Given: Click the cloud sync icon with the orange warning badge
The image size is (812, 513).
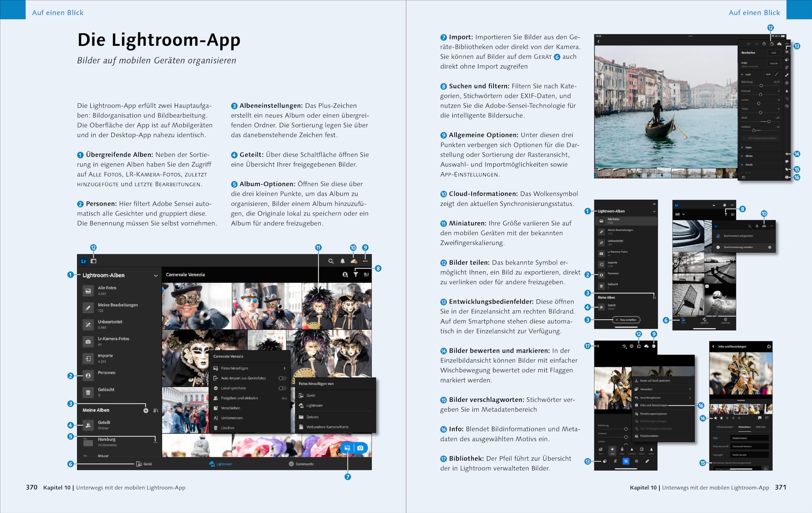Looking at the screenshot, I should click(354, 261).
